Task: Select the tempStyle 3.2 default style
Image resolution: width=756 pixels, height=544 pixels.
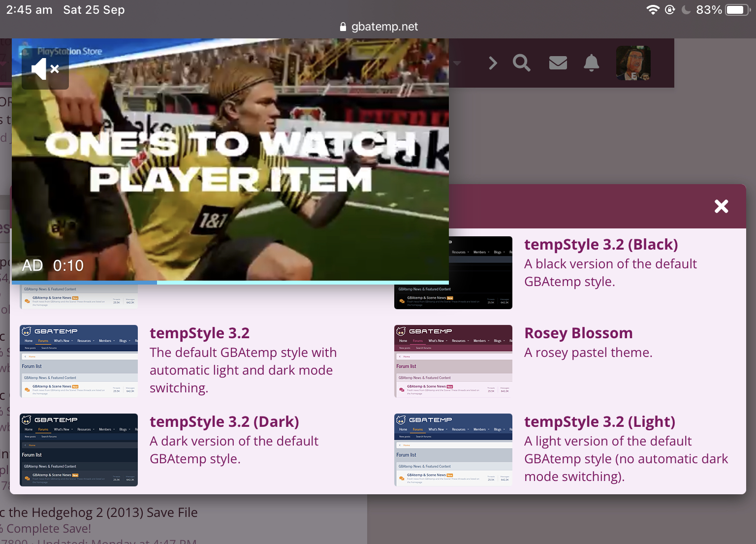Action: (199, 333)
